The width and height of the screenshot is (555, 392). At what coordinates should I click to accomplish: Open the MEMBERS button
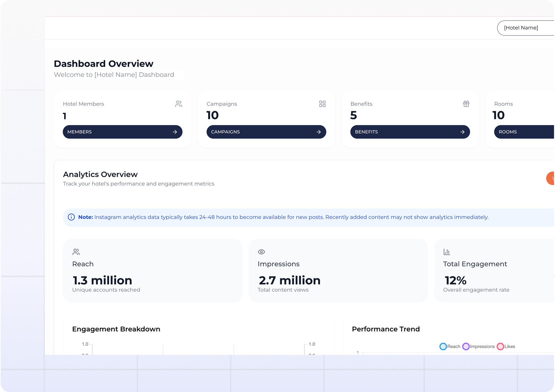tap(122, 132)
